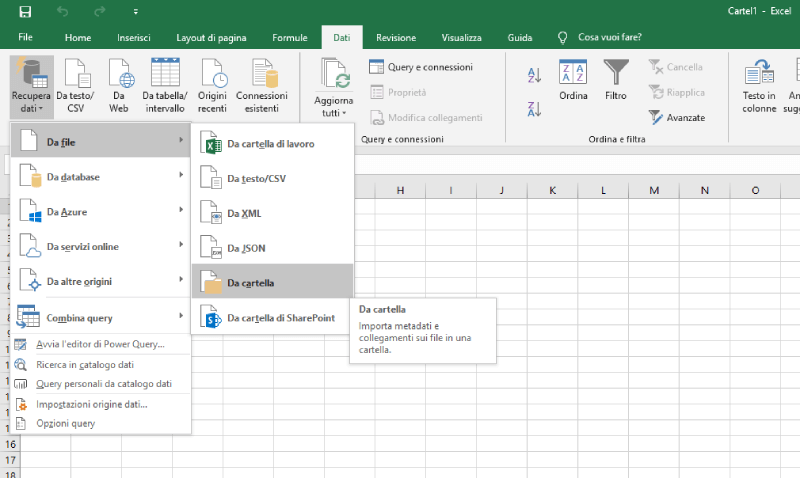Viewport: 800px width, 478px height.
Task: Click the Save icon in title bar
Action: click(x=25, y=11)
